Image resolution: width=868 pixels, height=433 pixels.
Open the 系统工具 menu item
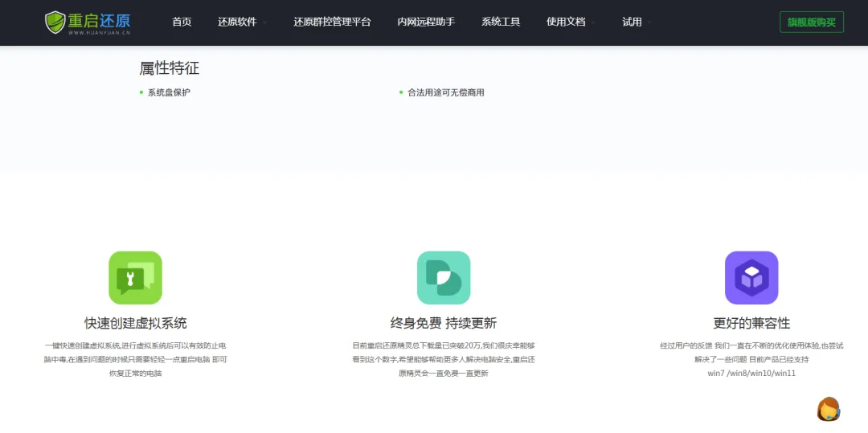click(501, 22)
